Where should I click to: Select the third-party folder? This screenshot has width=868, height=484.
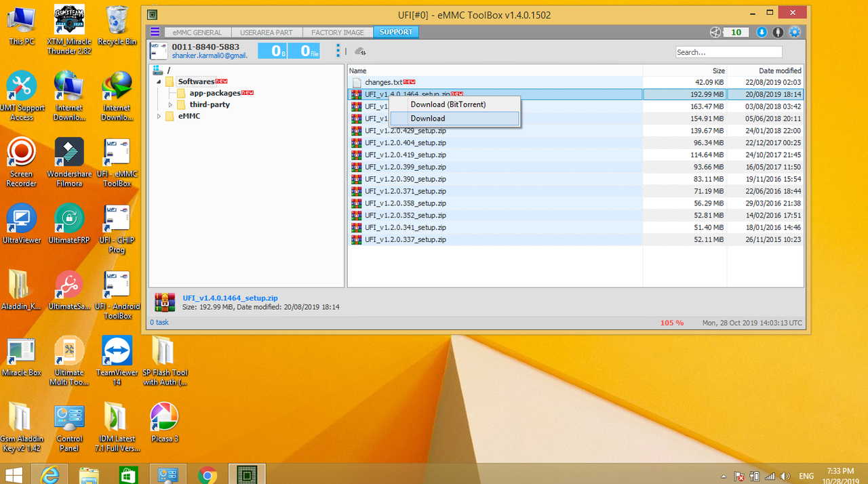pos(210,104)
